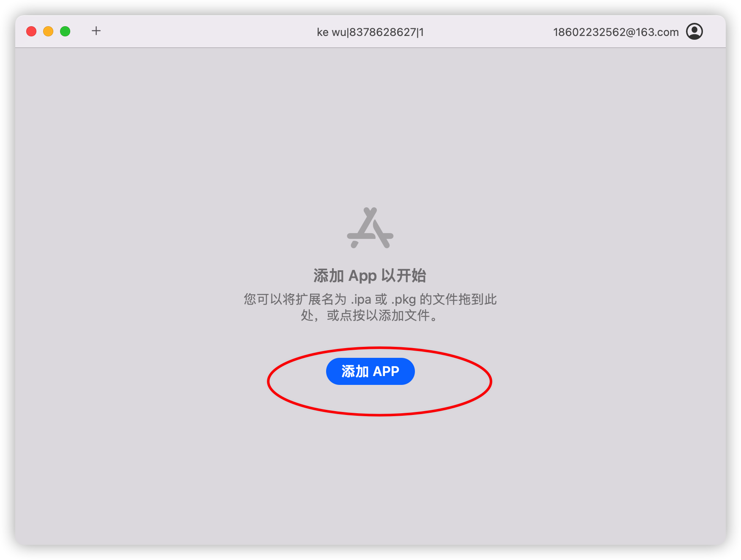Click the plus icon in the title bar
The image size is (741, 560).
[96, 31]
